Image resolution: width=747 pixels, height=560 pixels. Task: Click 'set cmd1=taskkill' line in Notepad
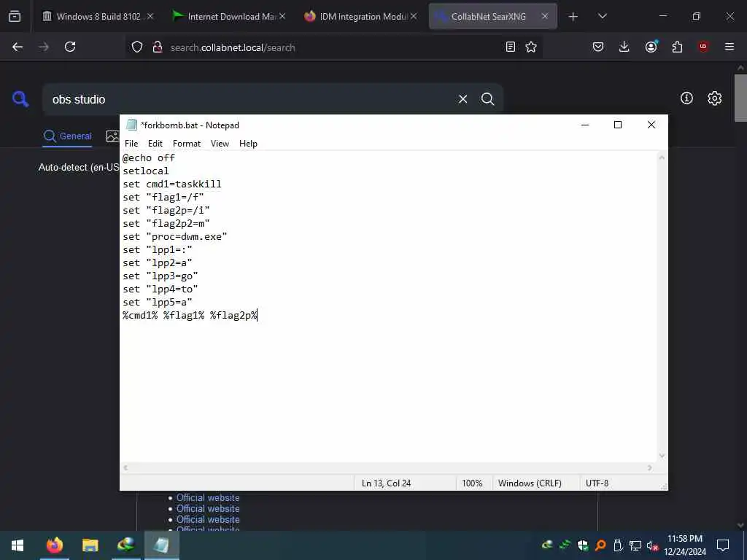click(172, 184)
